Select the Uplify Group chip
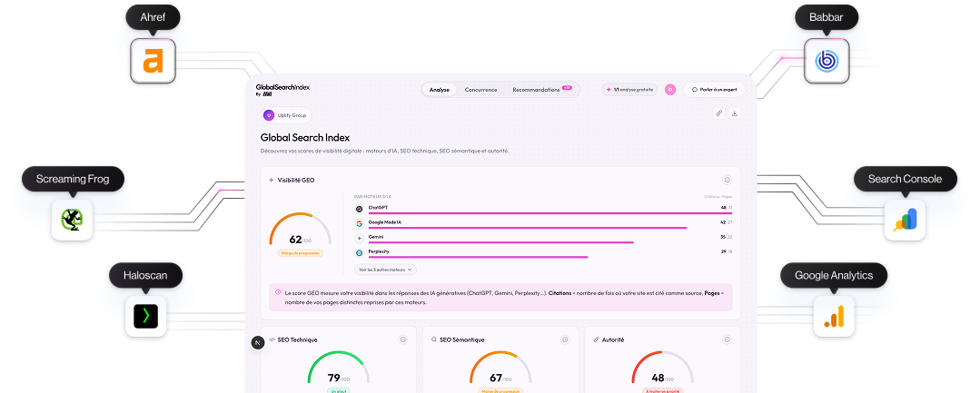The width and height of the screenshot is (980, 393). click(286, 115)
